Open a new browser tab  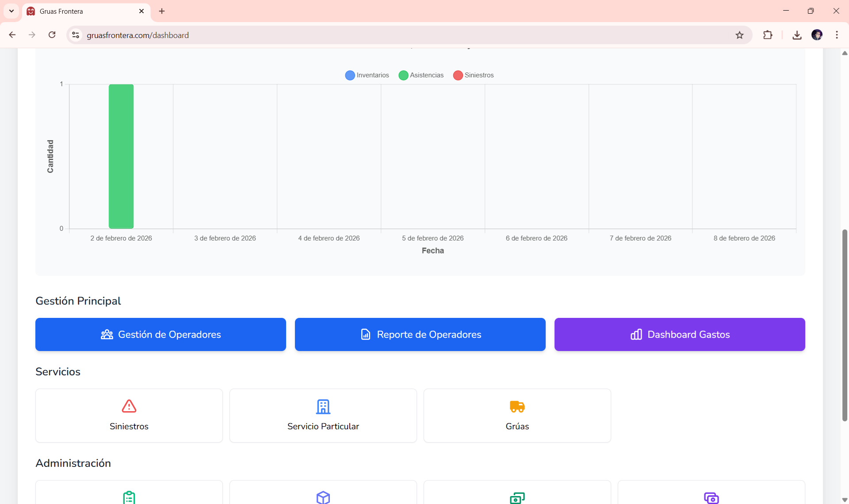click(162, 11)
